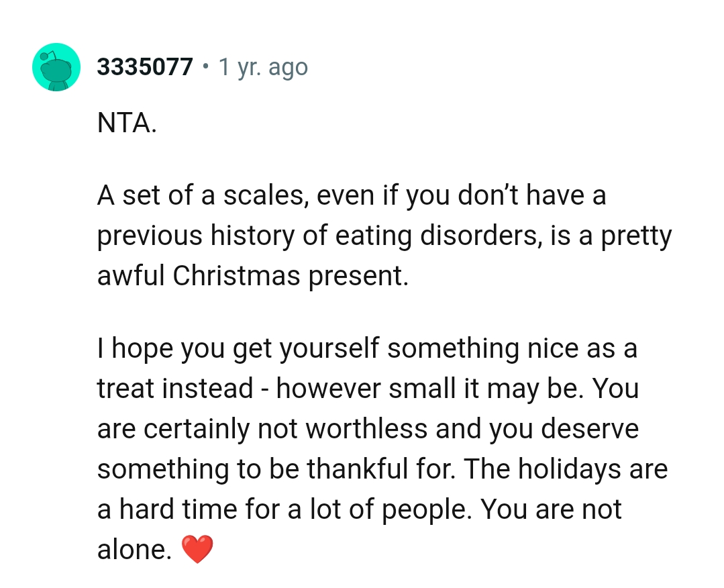Click the dot separator after the username
Screen dimensions: 724x588
click(205, 66)
